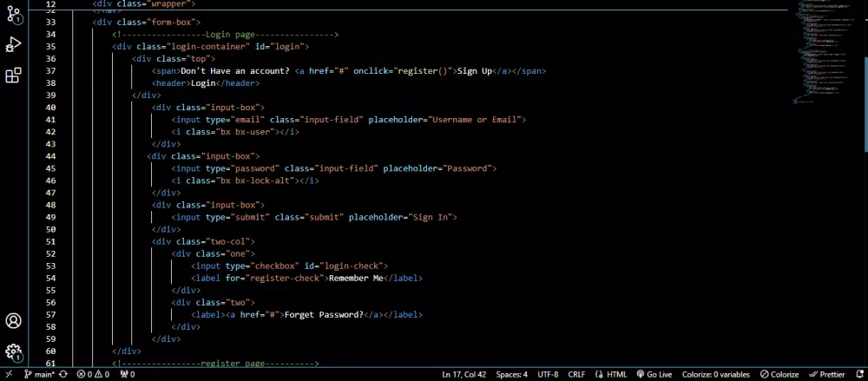Click the remote window indicator in status bar
The width and height of the screenshot is (868, 381).
click(9, 374)
